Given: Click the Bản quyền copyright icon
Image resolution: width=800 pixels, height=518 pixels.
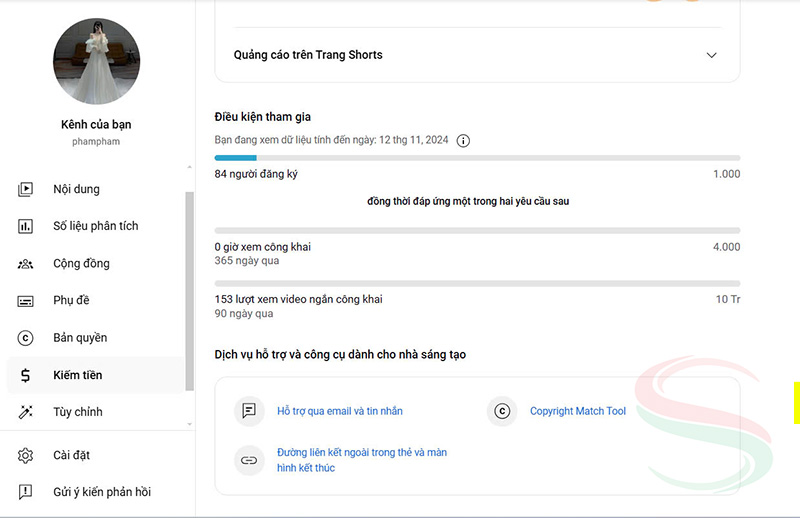Looking at the screenshot, I should point(25,338).
